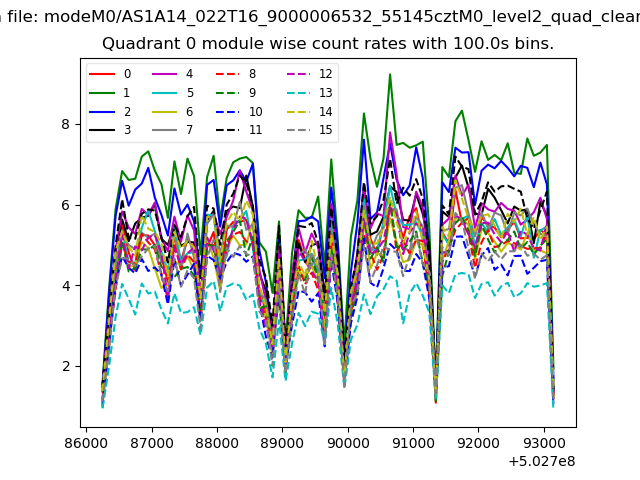Select legend entry label 13
The image size is (640, 480).
click(x=326, y=93)
